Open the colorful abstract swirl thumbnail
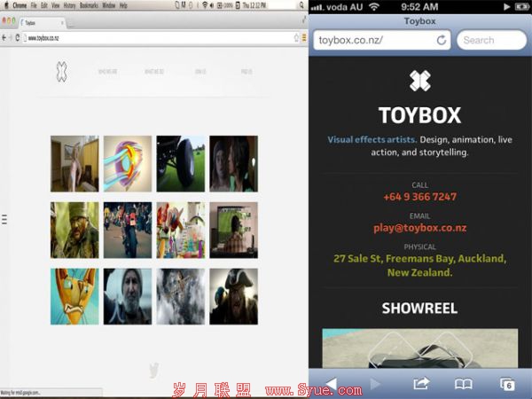Viewport: 532px width, 399px height. (x=128, y=163)
